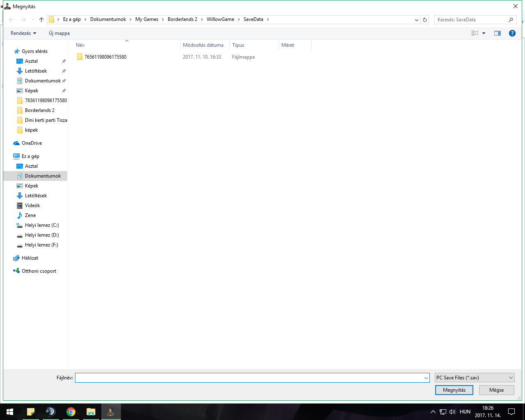Screen dimensions: 525x420
Task: Change the view layout icon
Action: 475,33
